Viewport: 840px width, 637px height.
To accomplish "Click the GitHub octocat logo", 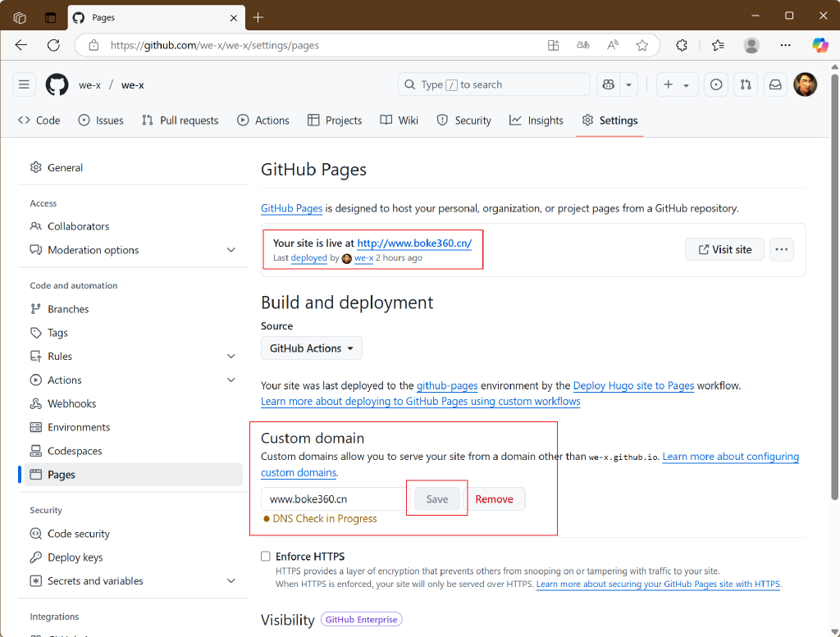I will [x=57, y=84].
